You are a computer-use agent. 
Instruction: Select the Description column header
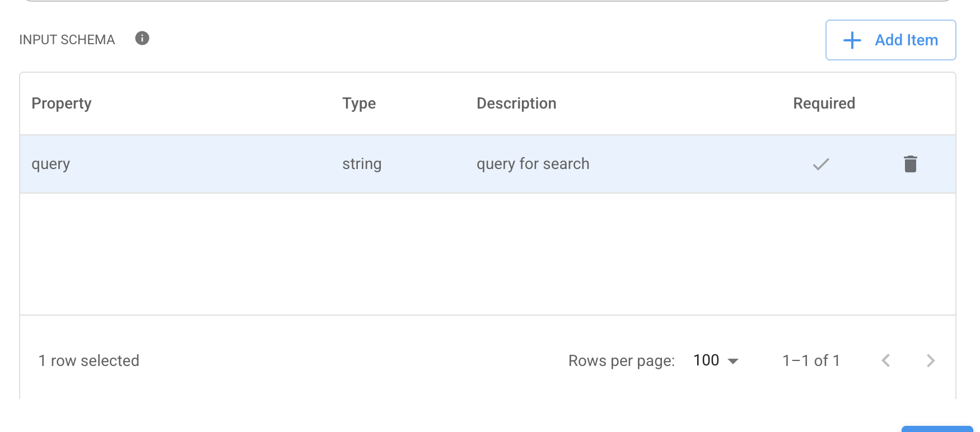click(x=516, y=104)
